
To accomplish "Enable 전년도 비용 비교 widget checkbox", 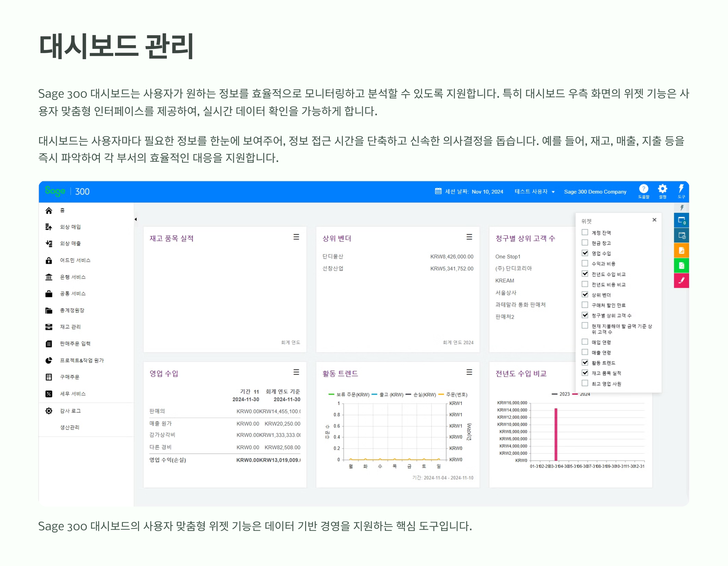I will click(x=585, y=284).
